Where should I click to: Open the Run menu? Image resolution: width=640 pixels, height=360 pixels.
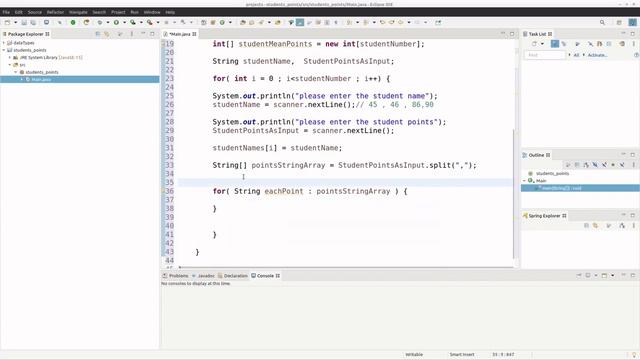[x=135, y=12]
